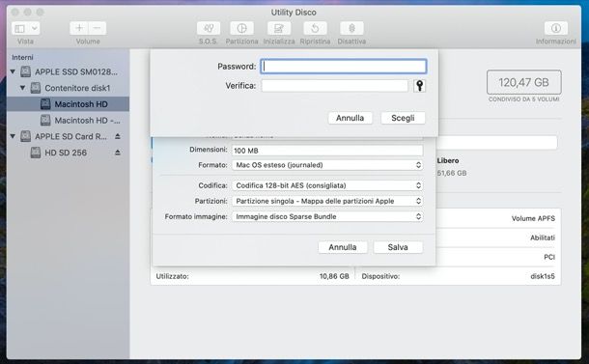Click the Utilizzato label
Viewport: 589px width, 364px height.
(x=173, y=276)
